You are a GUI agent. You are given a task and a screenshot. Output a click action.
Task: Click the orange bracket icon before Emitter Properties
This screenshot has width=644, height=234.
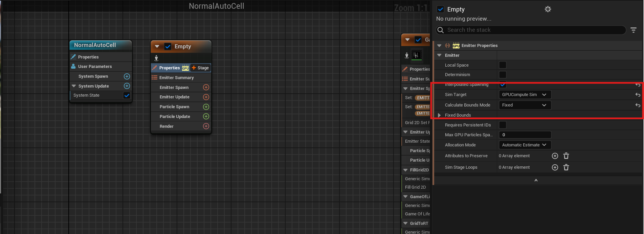coord(447,45)
